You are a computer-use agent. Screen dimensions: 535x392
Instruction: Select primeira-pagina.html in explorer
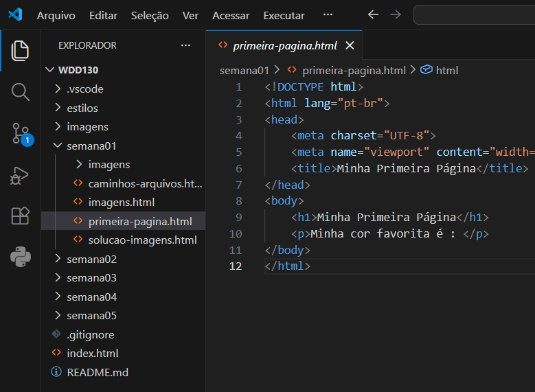(124, 222)
